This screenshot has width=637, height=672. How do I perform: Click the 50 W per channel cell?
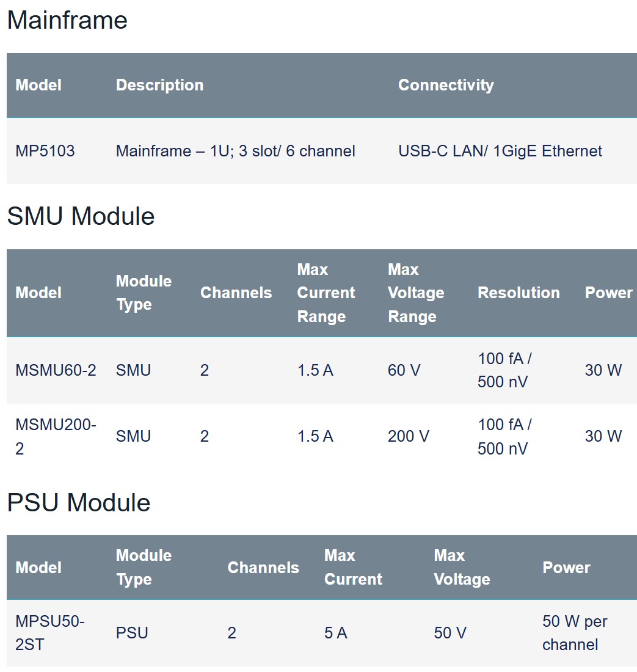(575, 632)
